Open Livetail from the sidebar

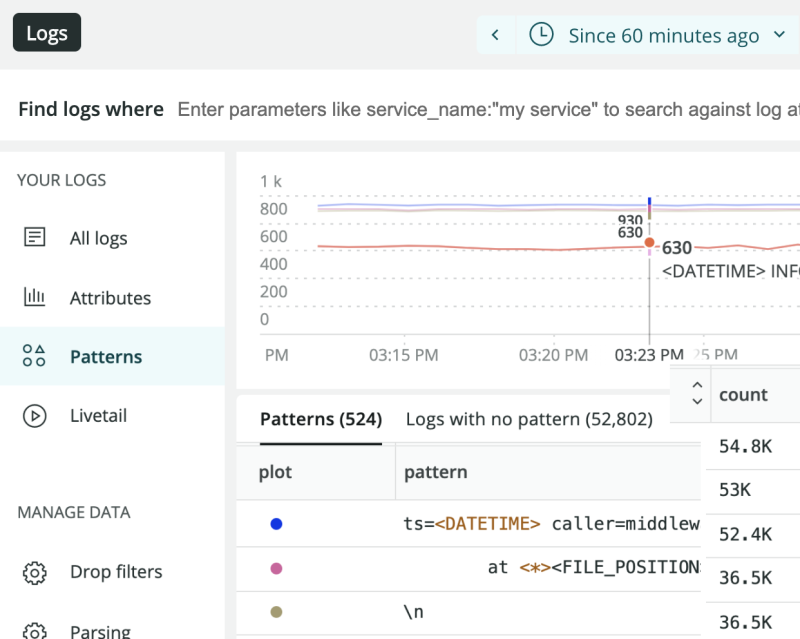point(98,415)
